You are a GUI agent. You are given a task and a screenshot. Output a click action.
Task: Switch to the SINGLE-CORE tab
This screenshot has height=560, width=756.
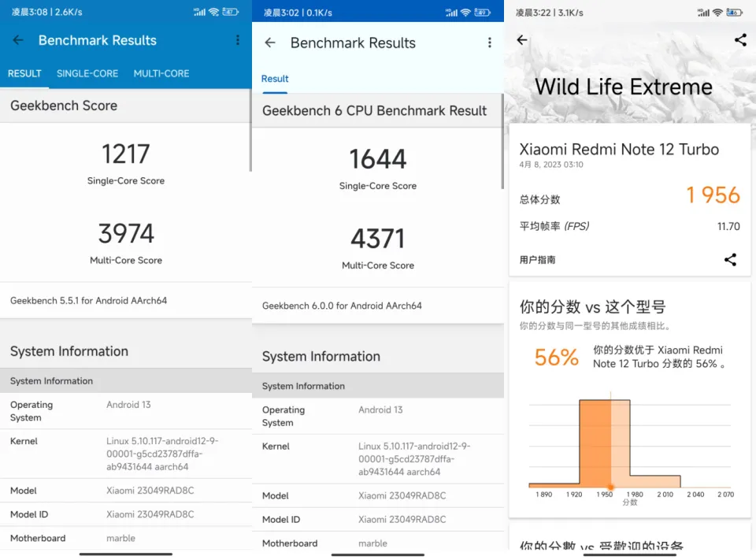(87, 73)
